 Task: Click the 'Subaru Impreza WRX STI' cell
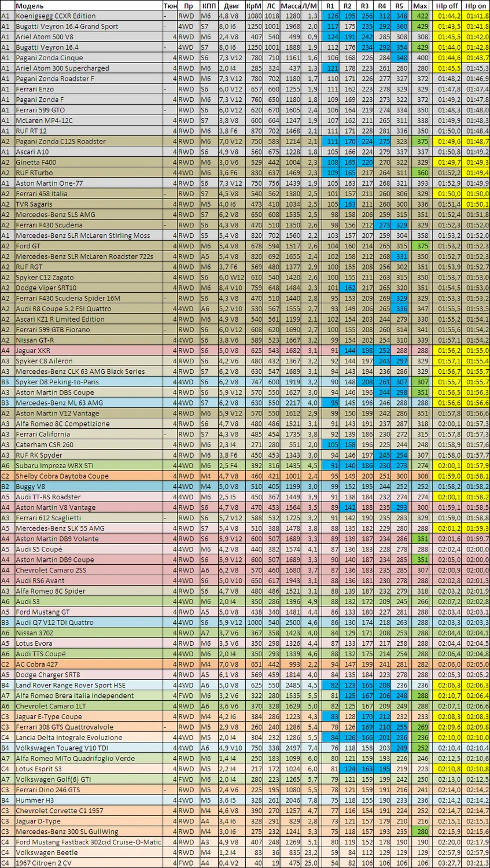[x=88, y=466]
